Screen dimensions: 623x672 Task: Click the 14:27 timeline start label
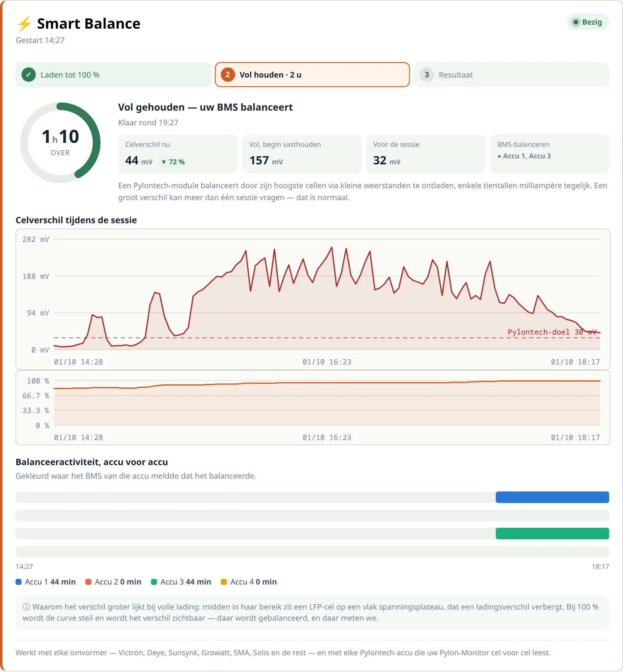pos(24,567)
